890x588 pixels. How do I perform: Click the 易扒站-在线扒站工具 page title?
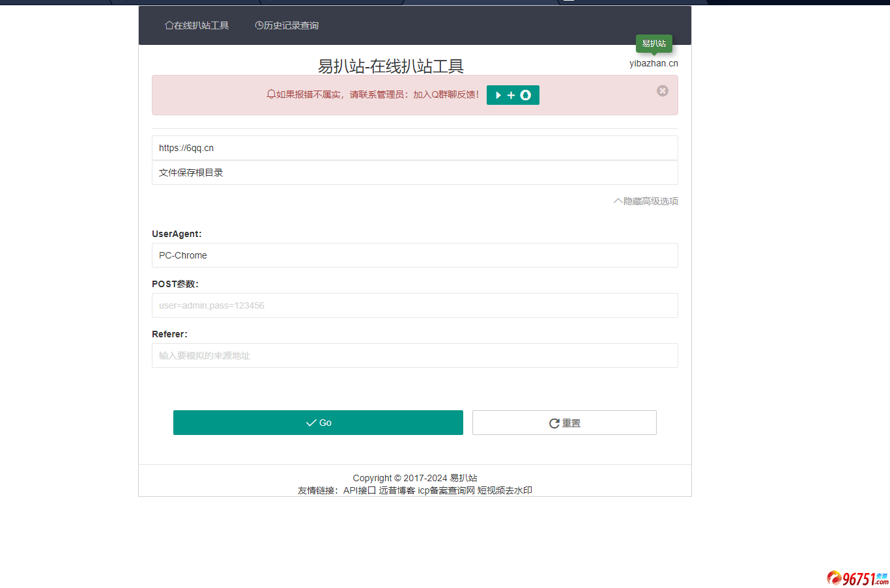[391, 66]
